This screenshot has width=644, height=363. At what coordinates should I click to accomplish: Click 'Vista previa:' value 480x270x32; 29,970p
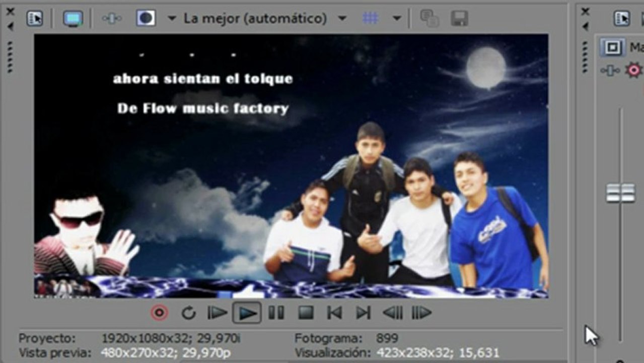tap(166, 353)
